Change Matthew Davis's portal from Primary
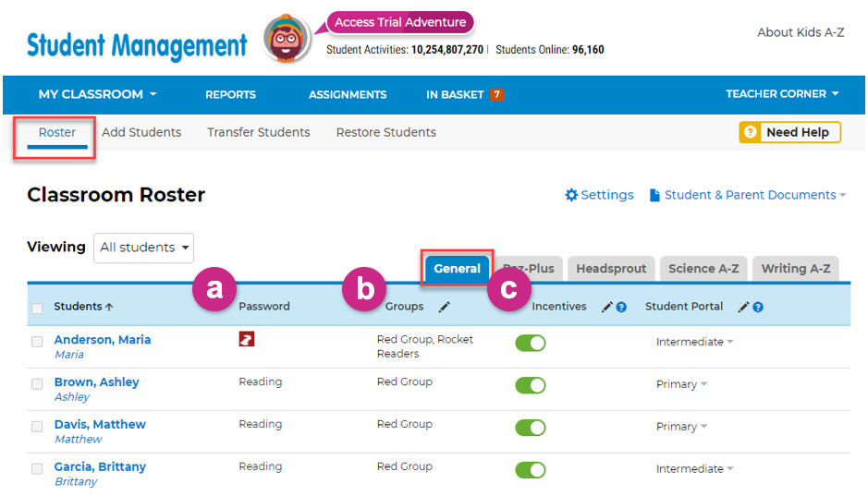The image size is (868, 496). [681, 427]
